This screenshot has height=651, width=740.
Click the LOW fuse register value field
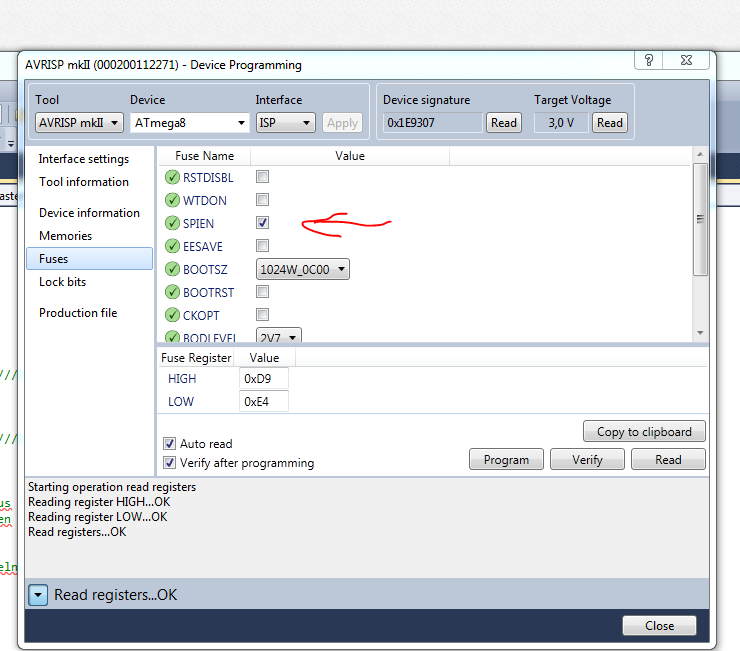tap(264, 401)
